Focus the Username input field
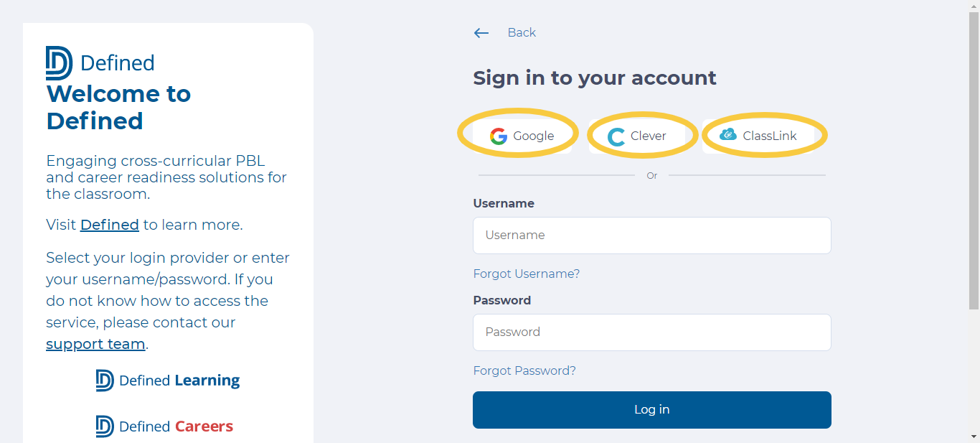The image size is (980, 443). (652, 236)
